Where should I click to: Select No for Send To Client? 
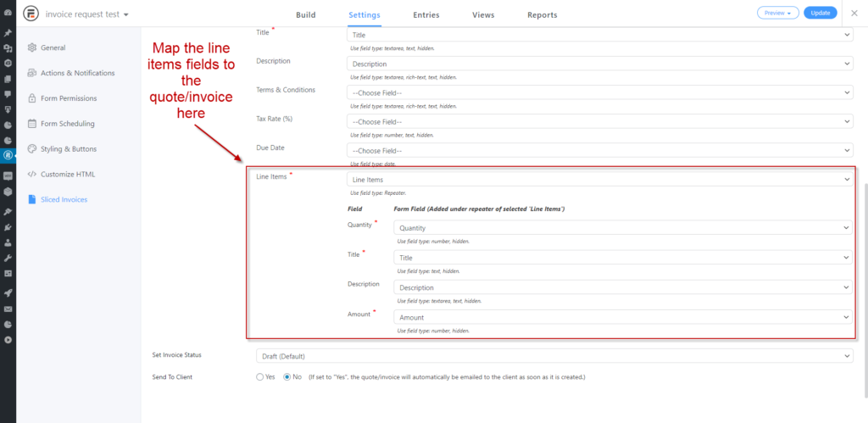click(x=287, y=377)
